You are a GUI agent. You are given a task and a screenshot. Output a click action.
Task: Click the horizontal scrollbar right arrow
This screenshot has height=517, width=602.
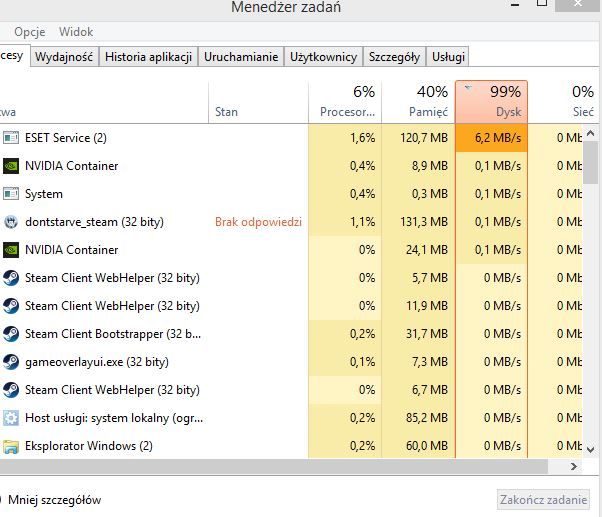574,466
